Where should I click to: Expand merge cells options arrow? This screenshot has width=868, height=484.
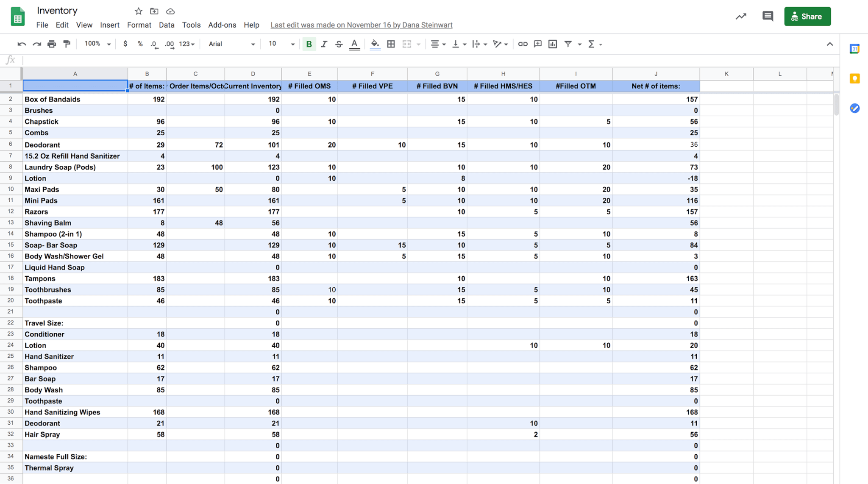pyautogui.click(x=418, y=45)
